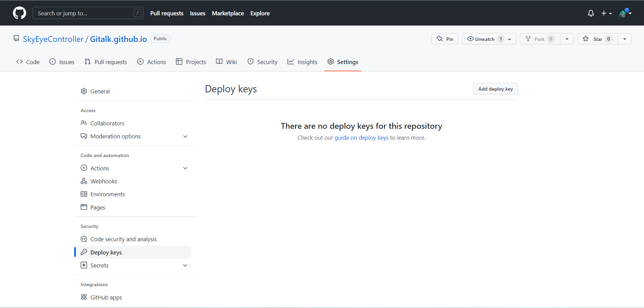Click the Pages browser icon
The image size is (644, 308).
point(84,207)
